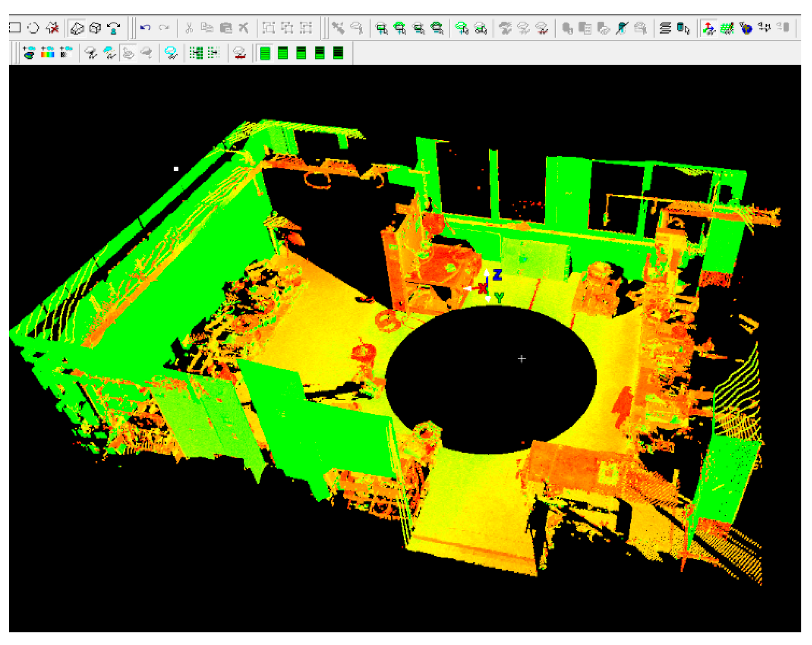This screenshot has width=812, height=645.
Task: Toggle the XYZ coordinate axes display
Action: pos(709,28)
